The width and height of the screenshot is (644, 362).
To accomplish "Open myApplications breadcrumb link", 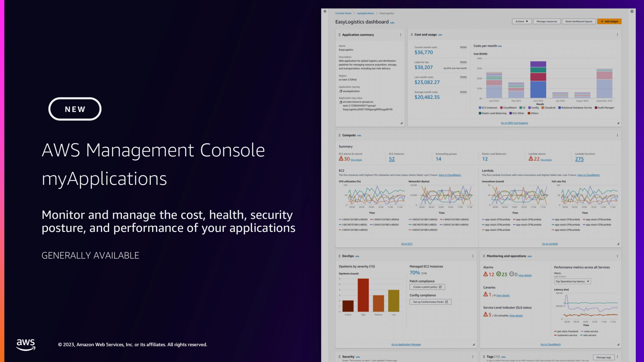I will pos(365,13).
